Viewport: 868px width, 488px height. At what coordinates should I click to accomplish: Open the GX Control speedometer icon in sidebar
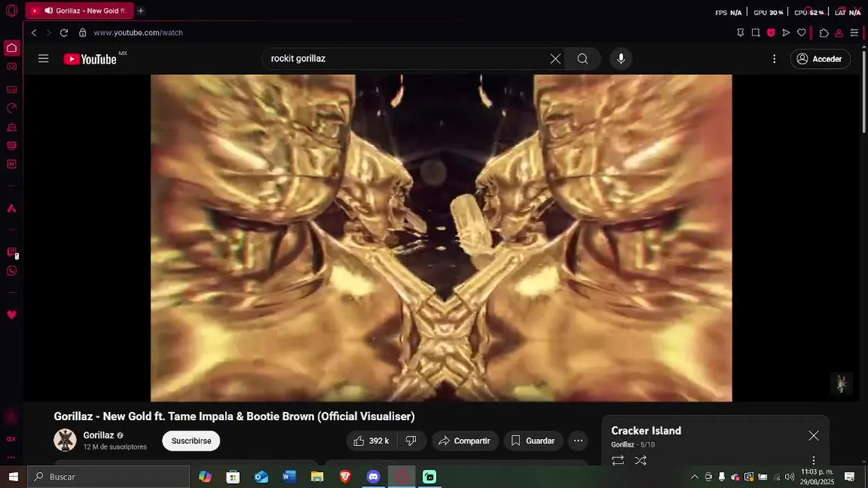tap(12, 108)
